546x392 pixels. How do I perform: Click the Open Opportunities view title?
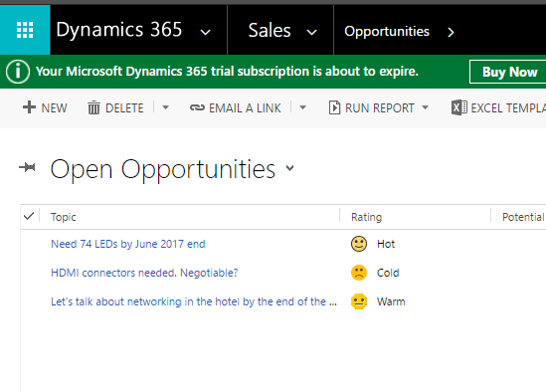pyautogui.click(x=163, y=169)
